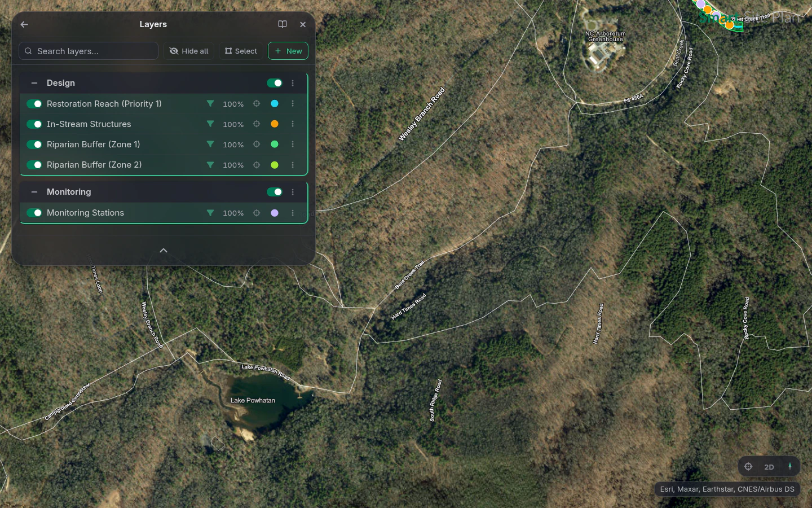Collapse the Monitoring layer group

(34, 192)
